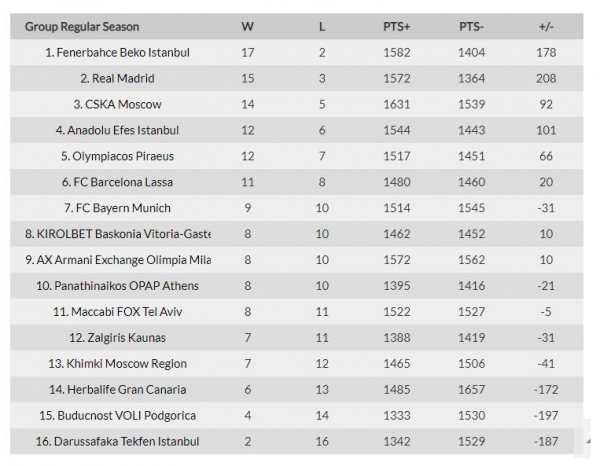Select Buducnost VOLI Podgorica
Screen dimensions: 600x466
point(123,416)
